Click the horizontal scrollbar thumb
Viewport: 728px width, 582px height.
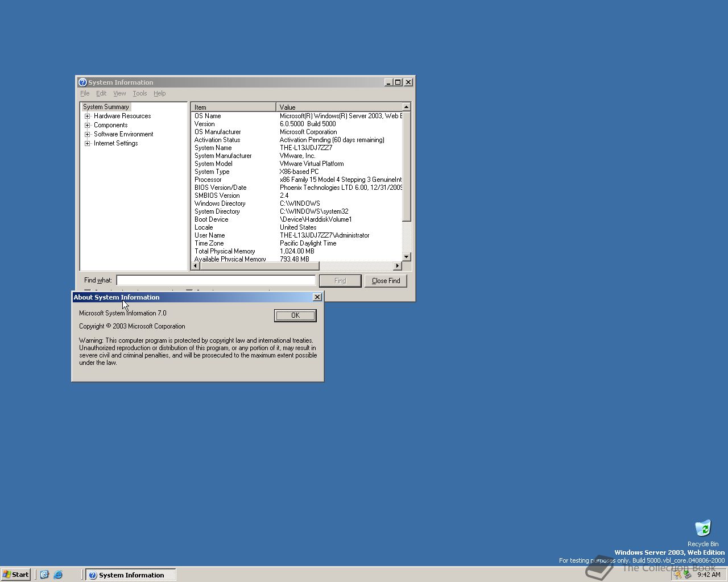pos(259,266)
